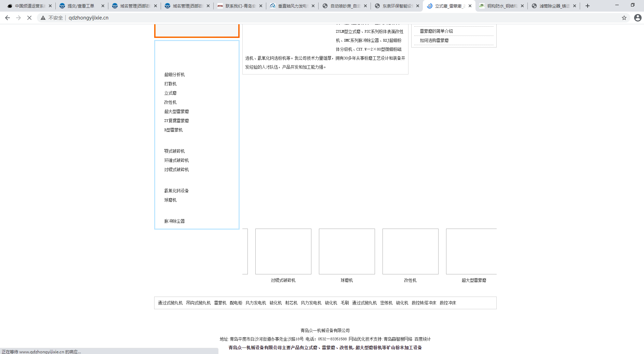Click the 超大型雷蒙磨 caption under product image
This screenshot has width=644, height=354.
pos(474,280)
